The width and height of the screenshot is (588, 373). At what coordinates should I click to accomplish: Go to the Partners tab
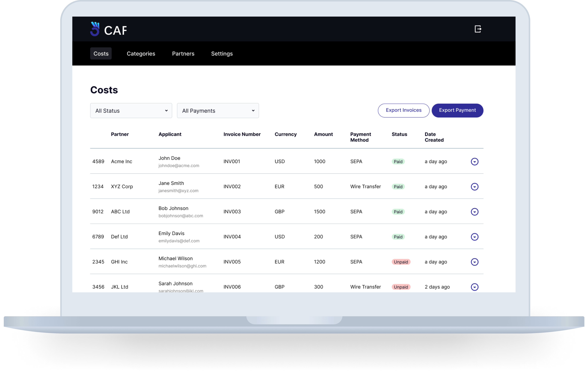coord(183,54)
